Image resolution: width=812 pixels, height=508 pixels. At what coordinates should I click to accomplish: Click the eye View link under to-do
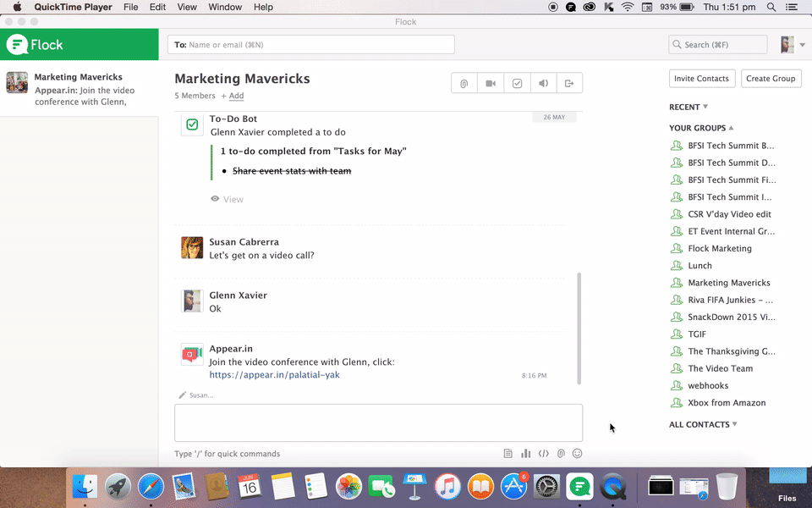(x=227, y=199)
